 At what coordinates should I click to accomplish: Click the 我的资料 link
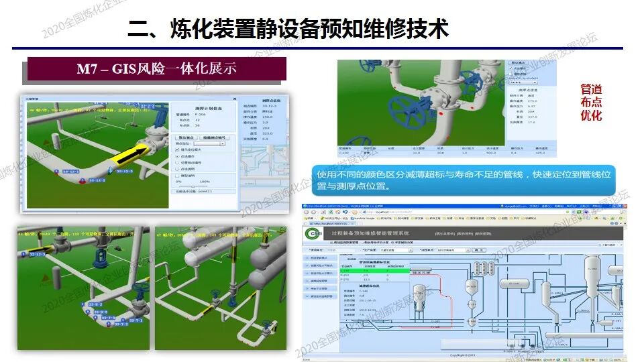click(x=464, y=233)
